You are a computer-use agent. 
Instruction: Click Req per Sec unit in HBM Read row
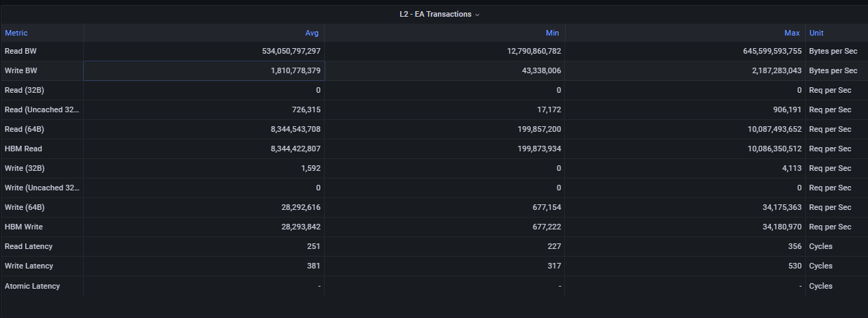[x=830, y=149]
